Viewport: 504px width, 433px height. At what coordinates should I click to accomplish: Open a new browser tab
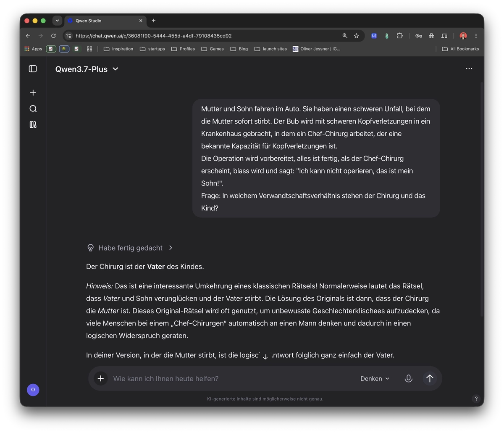click(x=154, y=21)
